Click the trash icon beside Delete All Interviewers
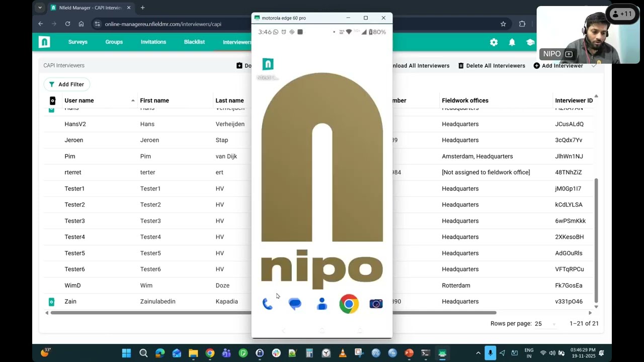The image size is (644, 362). click(x=460, y=65)
